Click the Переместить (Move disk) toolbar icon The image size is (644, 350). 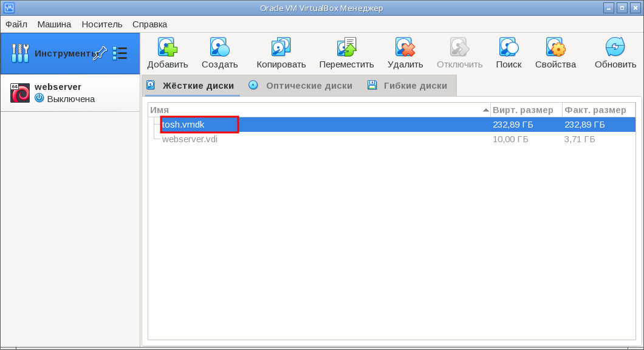pyautogui.click(x=347, y=47)
